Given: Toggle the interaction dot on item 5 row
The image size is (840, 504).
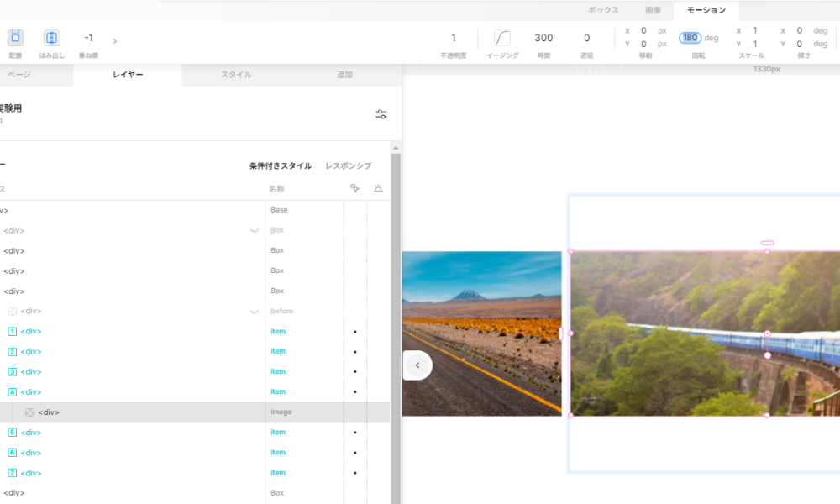Looking at the screenshot, I should 354,433.
